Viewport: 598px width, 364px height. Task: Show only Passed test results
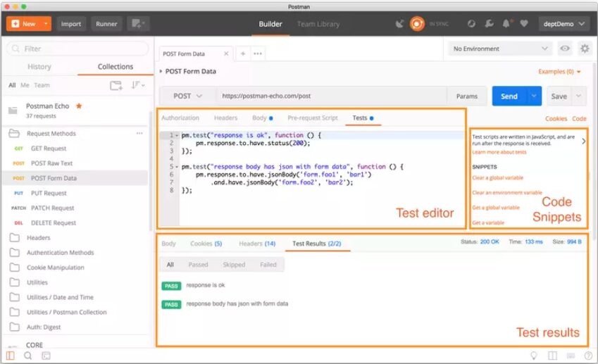click(198, 265)
